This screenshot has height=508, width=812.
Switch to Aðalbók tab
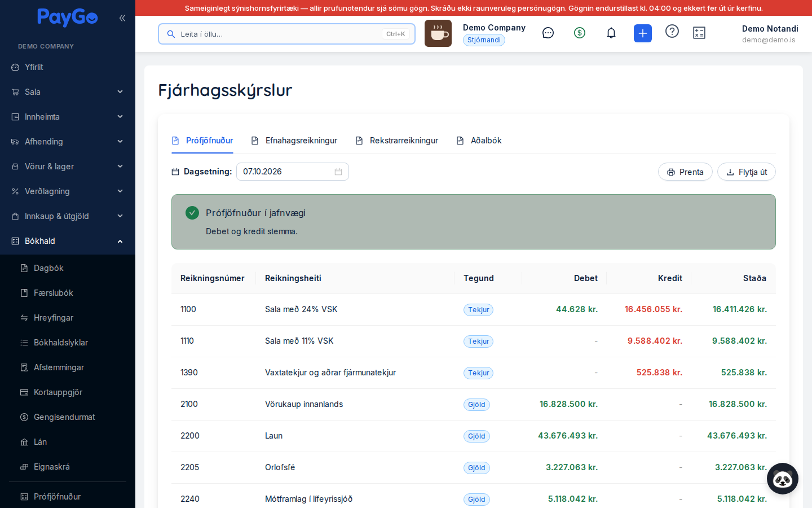click(479, 141)
